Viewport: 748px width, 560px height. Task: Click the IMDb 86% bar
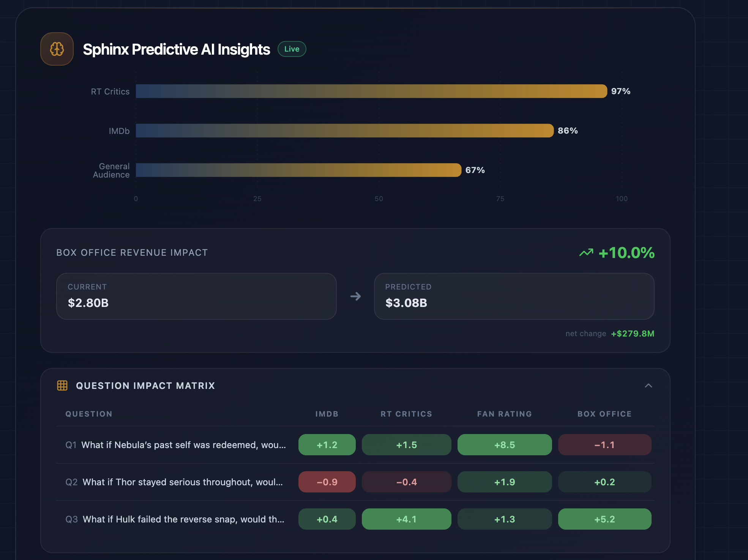tap(344, 131)
